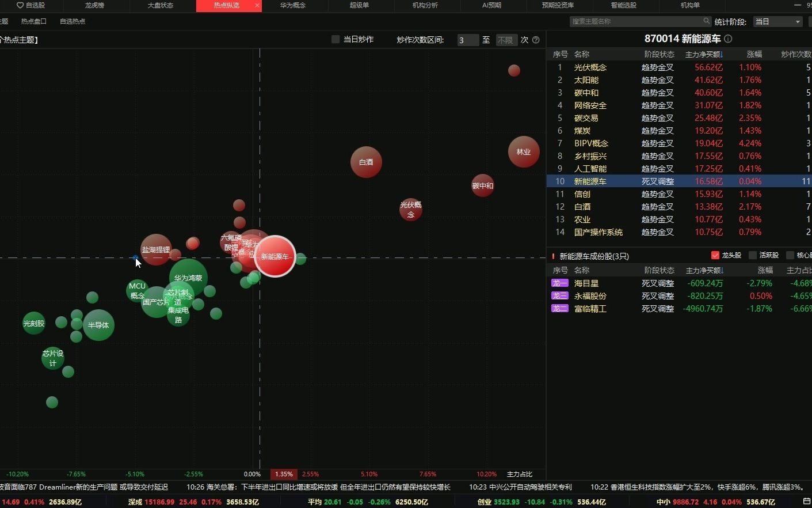Click the help question mark after 次

536,40
